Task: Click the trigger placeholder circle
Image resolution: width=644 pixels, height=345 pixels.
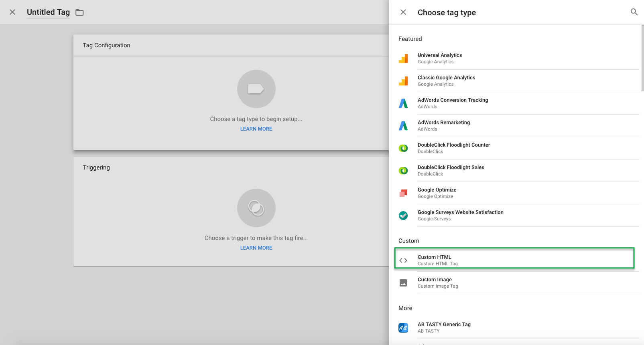Action: [x=256, y=208]
